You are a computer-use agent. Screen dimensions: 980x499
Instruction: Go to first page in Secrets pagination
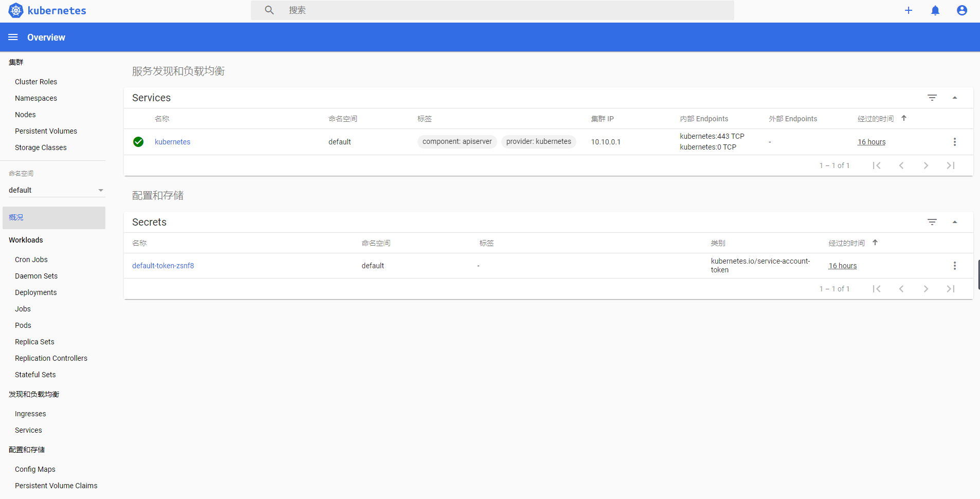[x=877, y=289]
